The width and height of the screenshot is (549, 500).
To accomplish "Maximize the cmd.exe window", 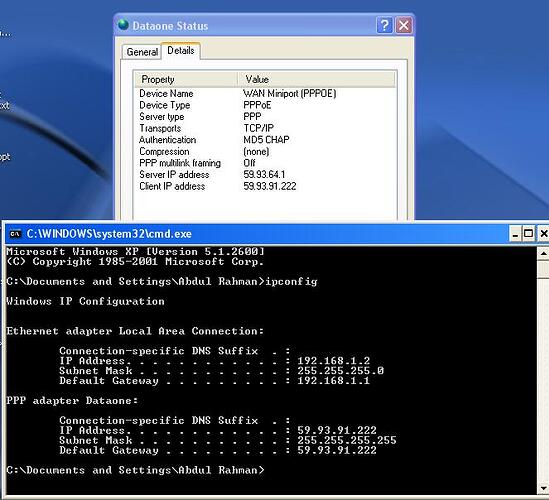I will click(528, 234).
